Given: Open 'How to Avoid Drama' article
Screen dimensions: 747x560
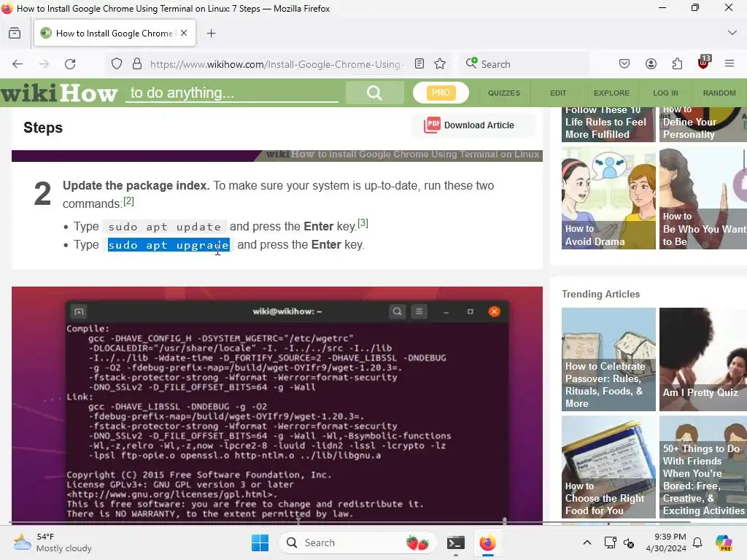Looking at the screenshot, I should 608,198.
